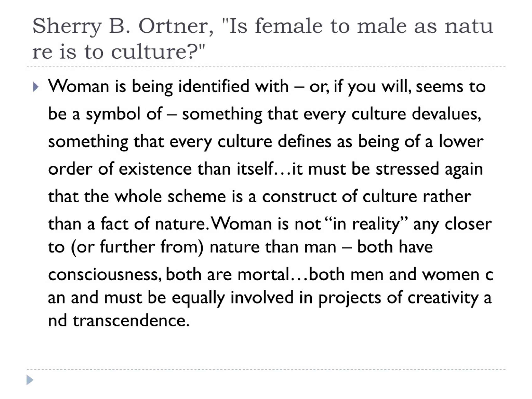
Task: Click the word "devalues," in the paragraph
Action: pyautogui.click(x=446, y=114)
